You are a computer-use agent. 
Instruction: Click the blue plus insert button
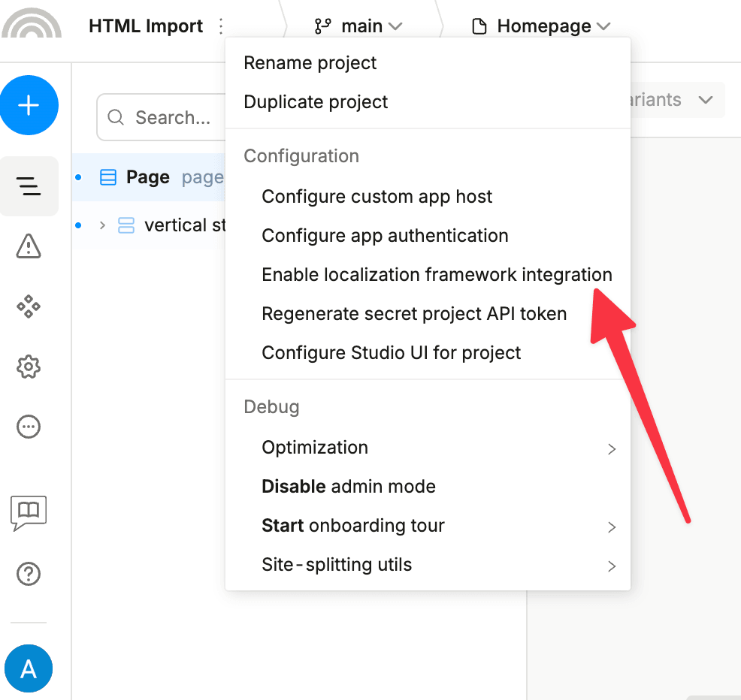29,105
